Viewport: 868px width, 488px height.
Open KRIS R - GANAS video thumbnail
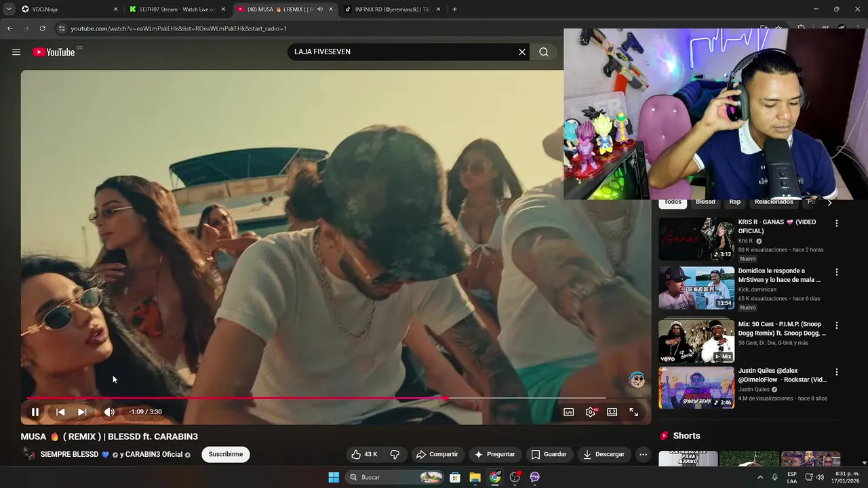click(696, 239)
